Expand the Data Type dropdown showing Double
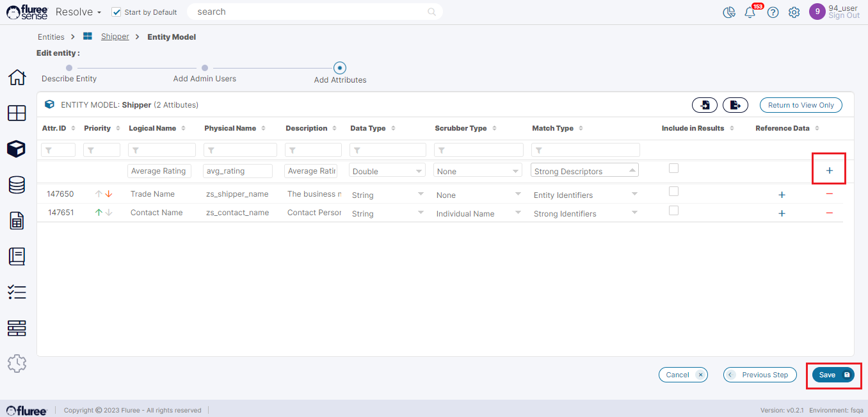 pos(388,171)
